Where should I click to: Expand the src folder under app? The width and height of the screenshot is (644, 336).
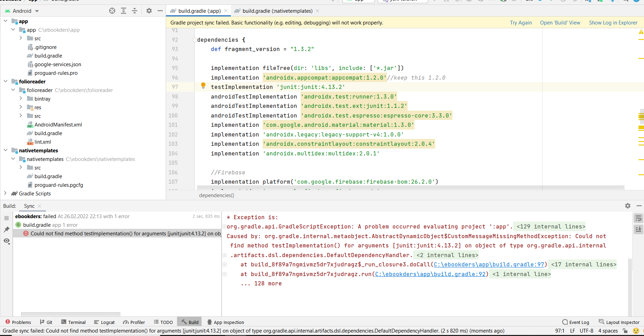tap(21, 38)
